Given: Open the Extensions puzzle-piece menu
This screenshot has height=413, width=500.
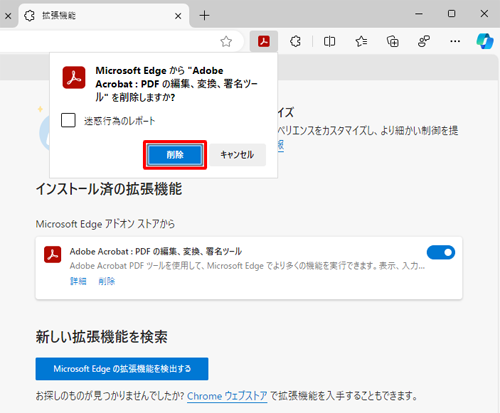Looking at the screenshot, I should point(295,41).
